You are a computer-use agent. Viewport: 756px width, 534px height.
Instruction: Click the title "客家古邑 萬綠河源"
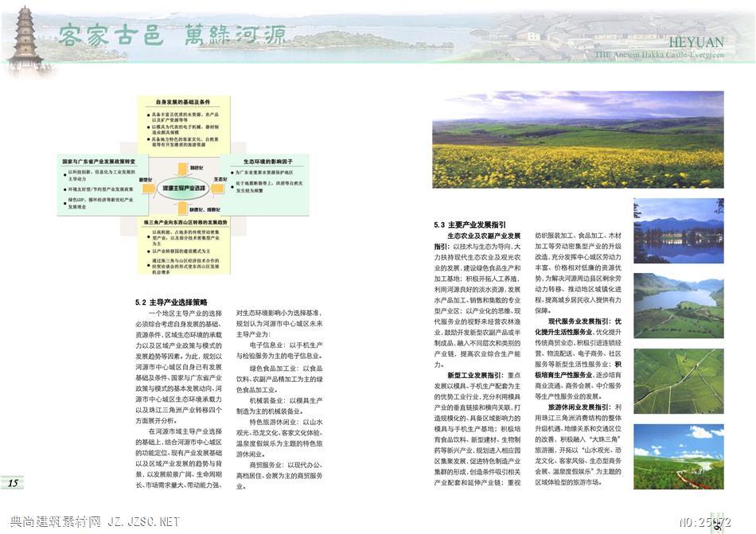click(x=172, y=36)
